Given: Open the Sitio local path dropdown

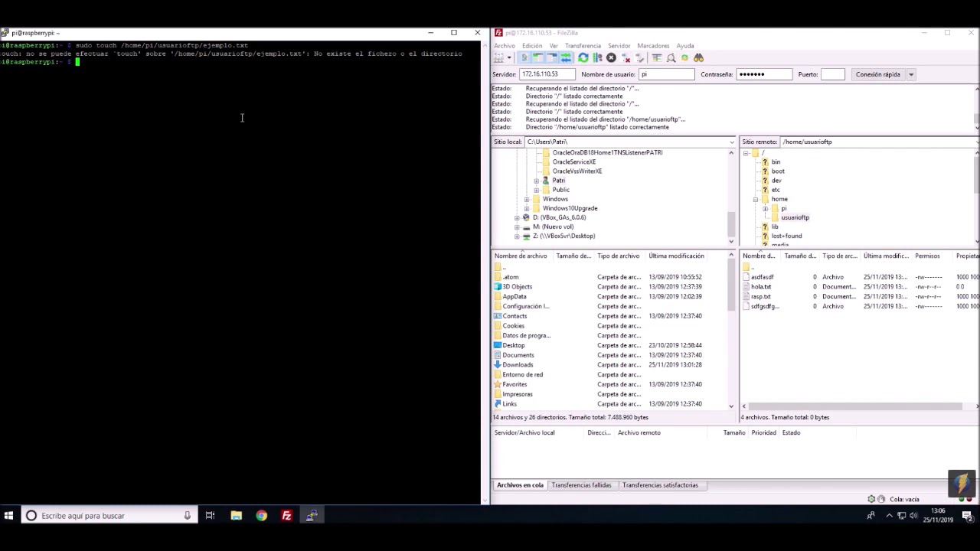Looking at the screenshot, I should click(731, 142).
